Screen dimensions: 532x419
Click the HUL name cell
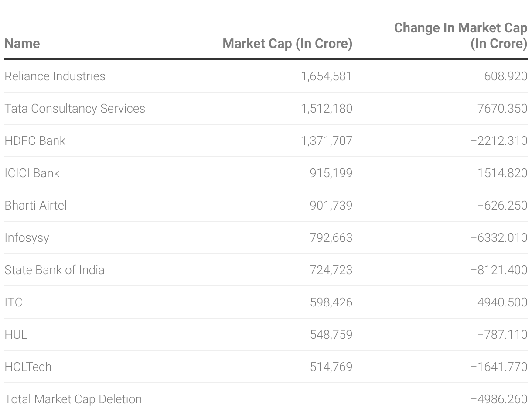point(16,334)
